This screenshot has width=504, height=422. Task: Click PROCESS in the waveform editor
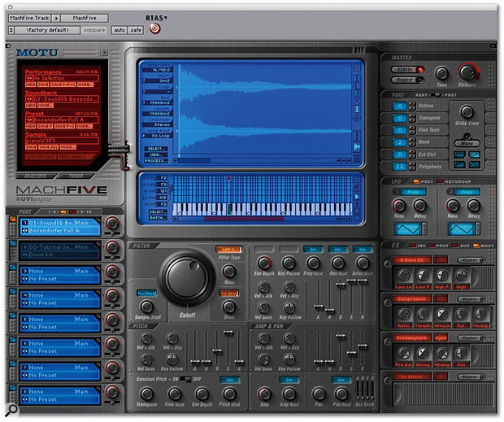point(156,161)
